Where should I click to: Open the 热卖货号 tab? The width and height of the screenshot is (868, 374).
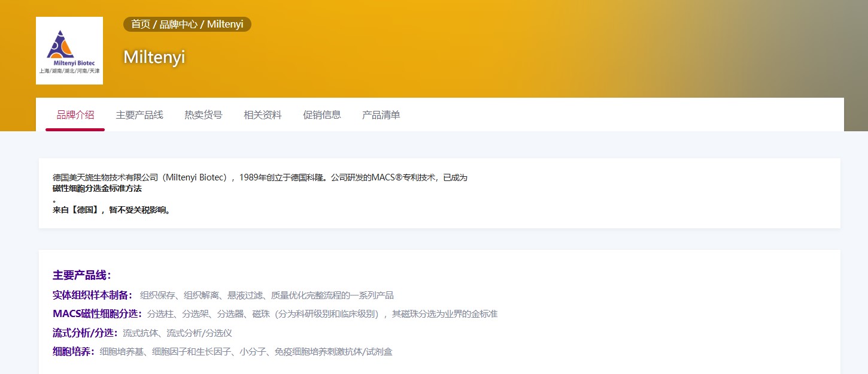coord(203,114)
